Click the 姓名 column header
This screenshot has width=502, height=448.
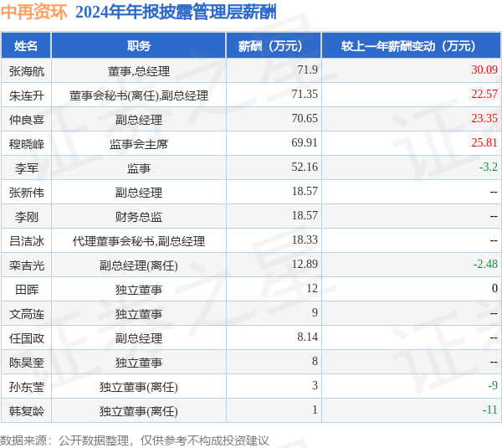[x=26, y=46]
